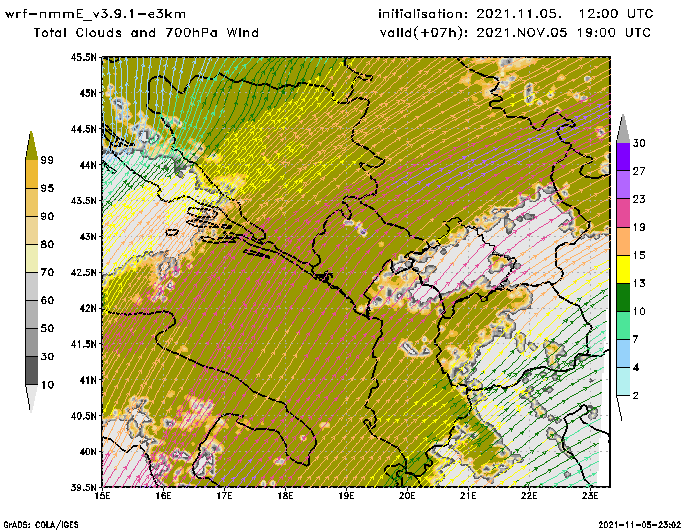Click the initialisation date text

(516, 14)
